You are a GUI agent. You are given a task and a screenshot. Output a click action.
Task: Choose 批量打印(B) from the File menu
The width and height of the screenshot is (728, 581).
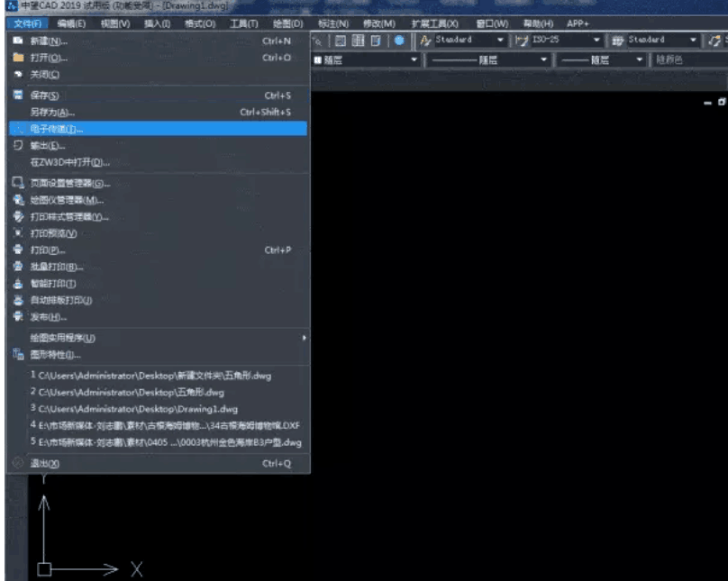(159, 267)
